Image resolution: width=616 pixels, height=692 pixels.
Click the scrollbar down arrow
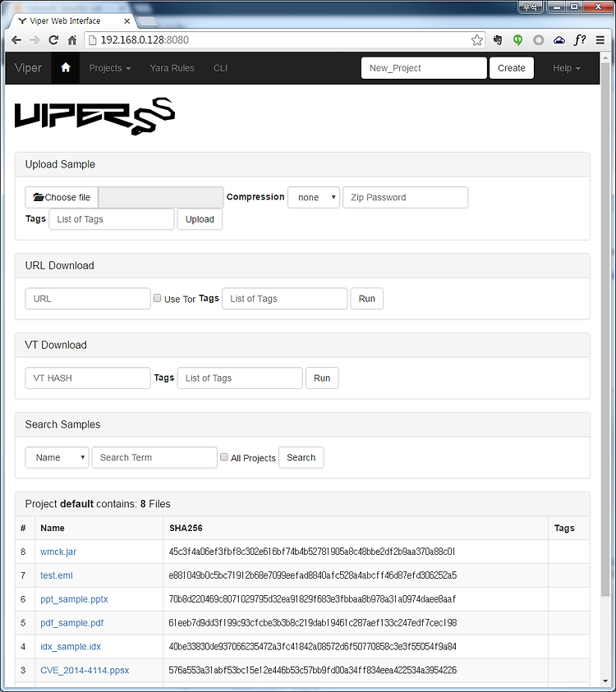[x=605, y=682]
